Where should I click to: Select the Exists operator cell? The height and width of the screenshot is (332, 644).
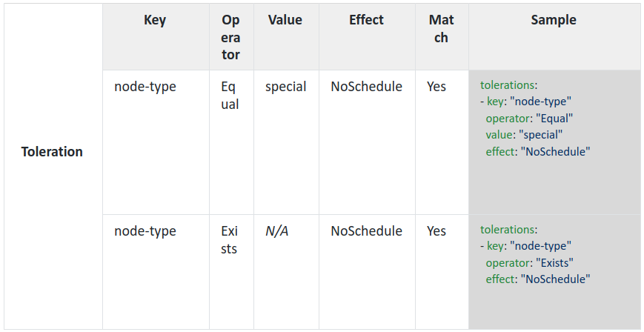[230, 240]
